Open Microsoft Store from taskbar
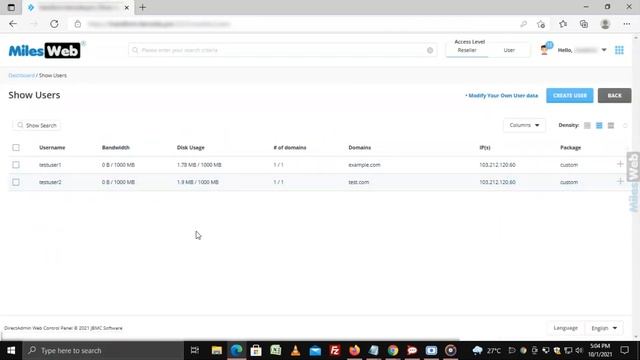 [x=256, y=351]
